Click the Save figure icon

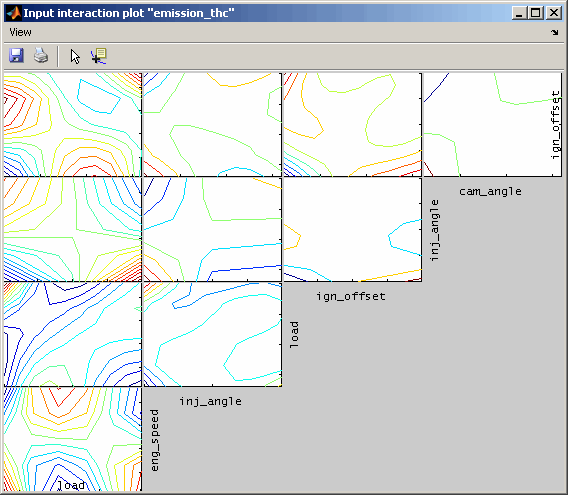16,56
